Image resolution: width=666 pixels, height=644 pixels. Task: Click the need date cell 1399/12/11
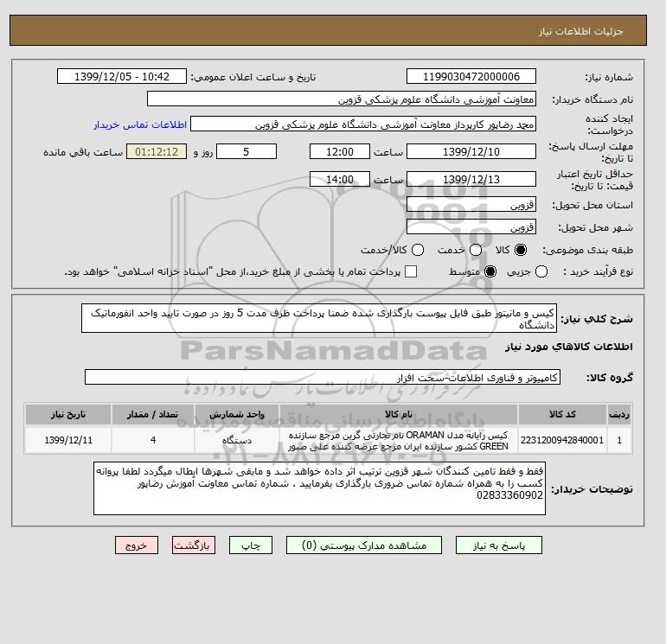[68, 440]
